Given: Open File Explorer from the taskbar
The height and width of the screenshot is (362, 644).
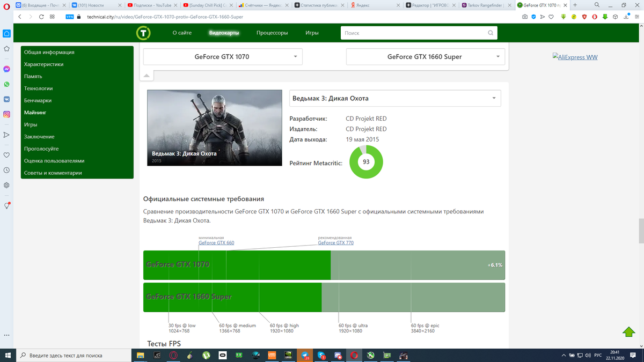Looking at the screenshot, I should pyautogui.click(x=140, y=355).
